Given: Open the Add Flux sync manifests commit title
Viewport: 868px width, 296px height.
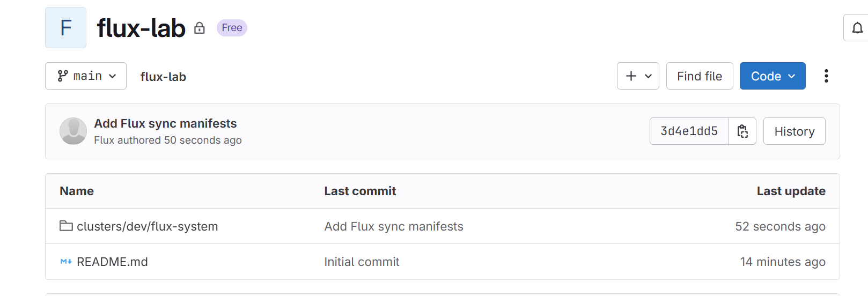Looking at the screenshot, I should (165, 123).
